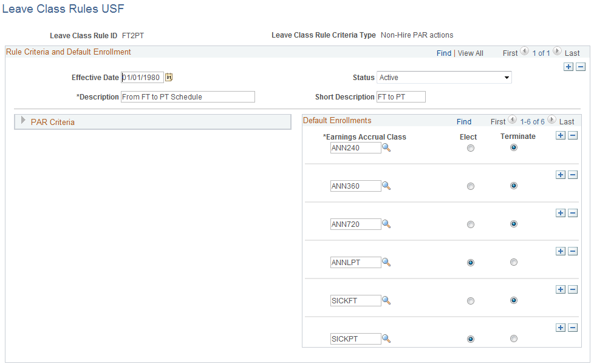This screenshot has width=594, height=364.
Task: Open the Status dropdown
Action: coord(444,78)
